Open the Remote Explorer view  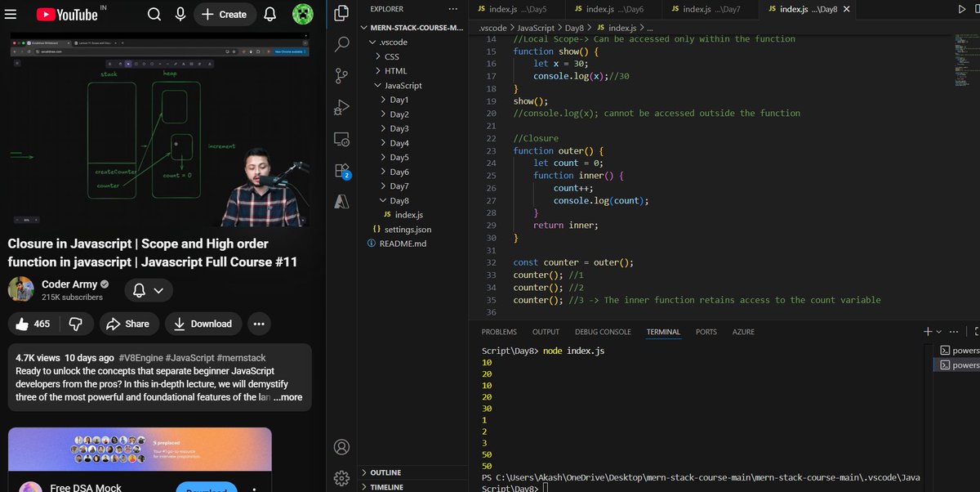(x=342, y=140)
